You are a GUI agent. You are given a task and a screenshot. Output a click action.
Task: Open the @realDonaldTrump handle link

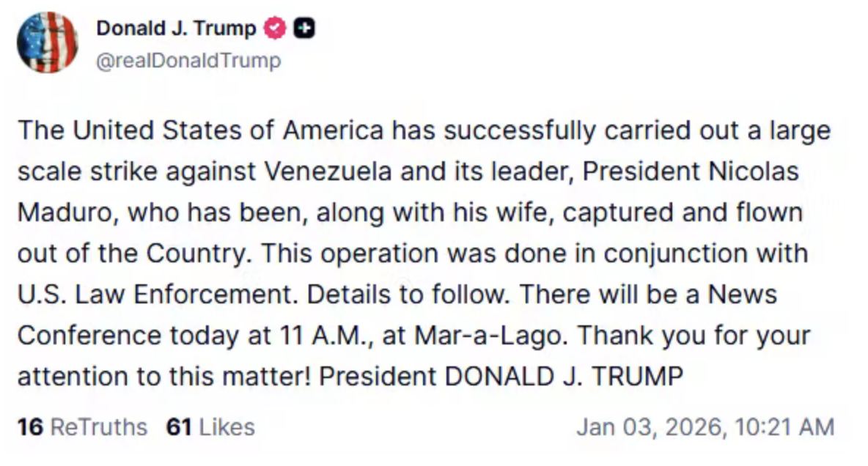click(188, 60)
